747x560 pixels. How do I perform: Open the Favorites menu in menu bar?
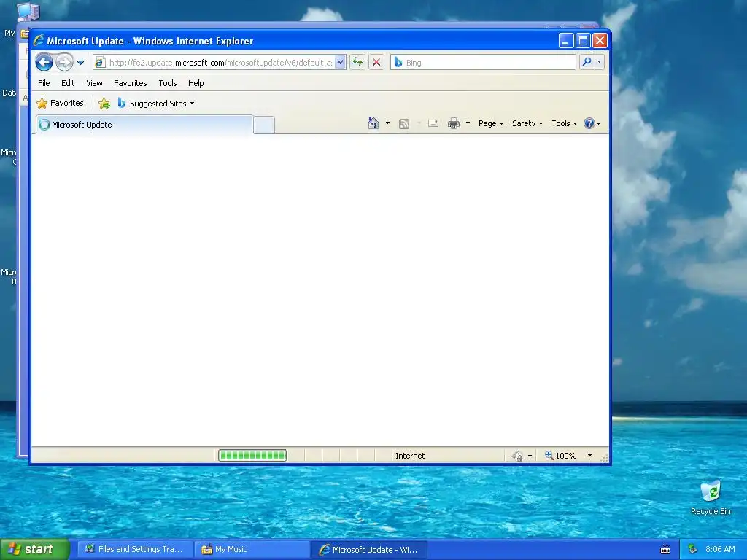point(130,83)
